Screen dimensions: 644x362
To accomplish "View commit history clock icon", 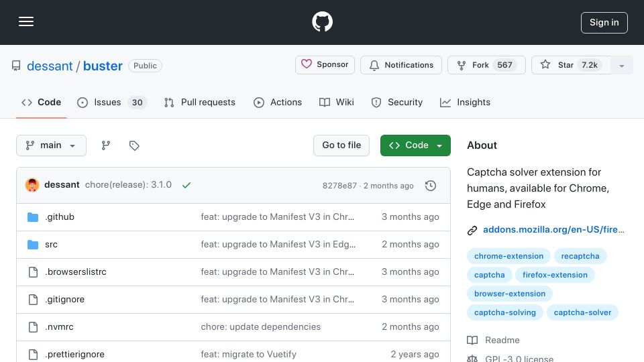I will [x=431, y=186].
